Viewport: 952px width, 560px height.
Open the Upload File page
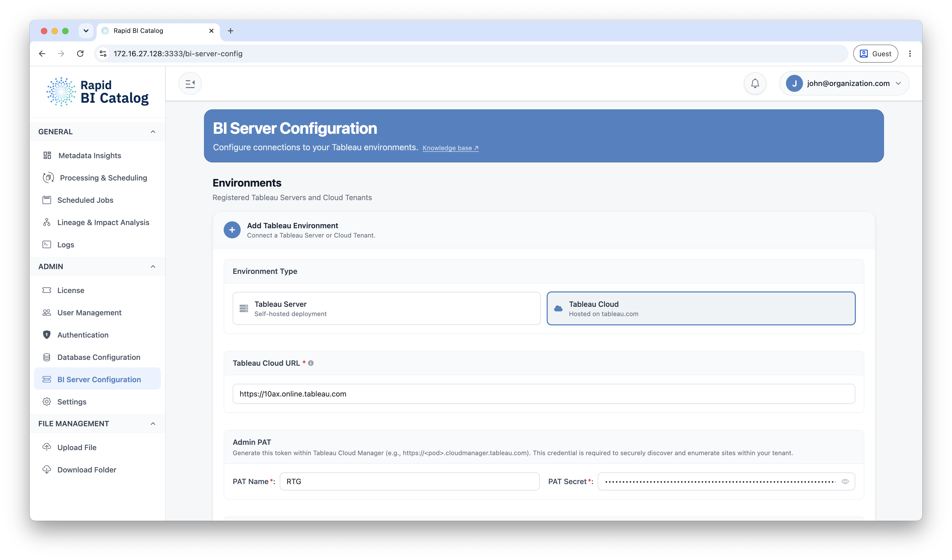tap(97, 447)
